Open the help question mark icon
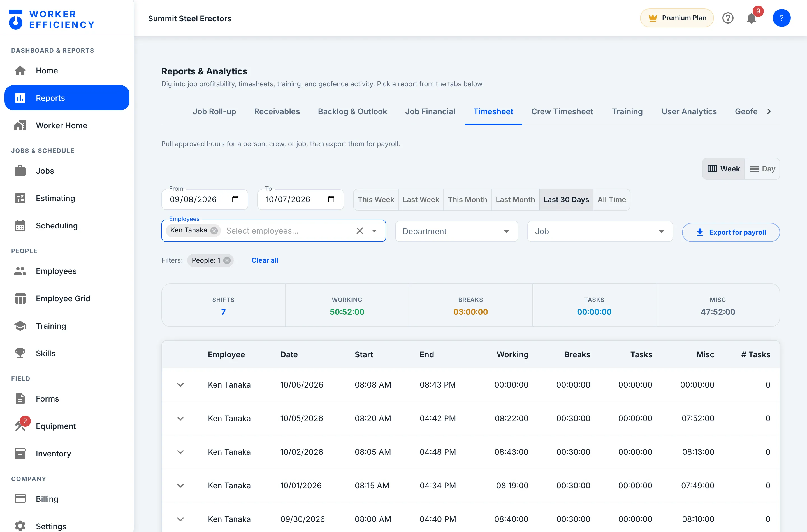This screenshot has width=807, height=532. [x=727, y=18]
